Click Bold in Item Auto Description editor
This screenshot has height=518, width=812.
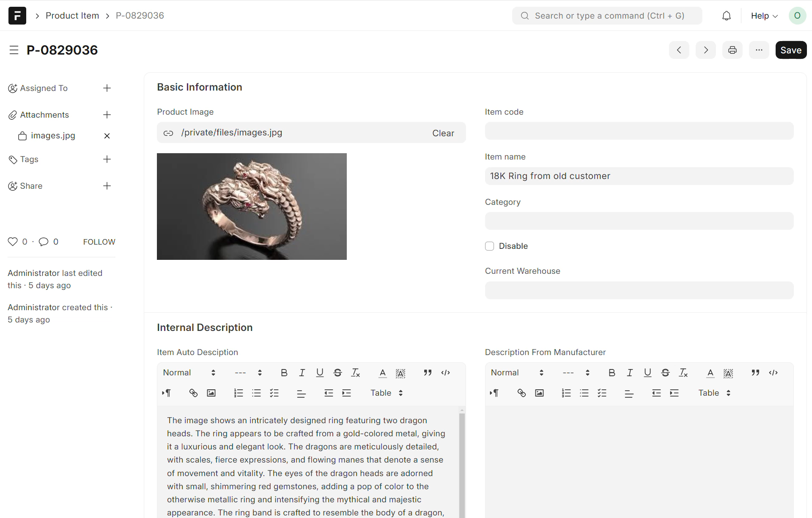tap(284, 372)
